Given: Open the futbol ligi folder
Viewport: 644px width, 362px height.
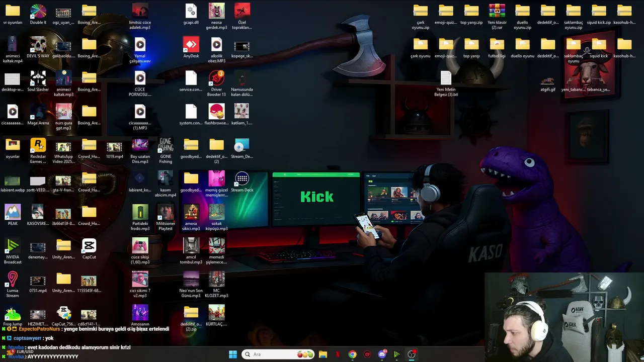Looking at the screenshot, I should (497, 48).
